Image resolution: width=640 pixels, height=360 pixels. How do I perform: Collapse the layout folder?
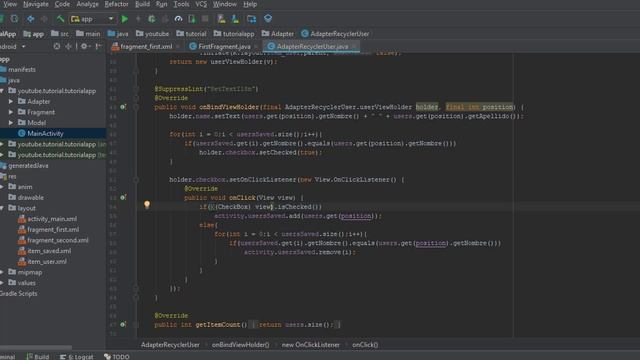tap(2, 208)
